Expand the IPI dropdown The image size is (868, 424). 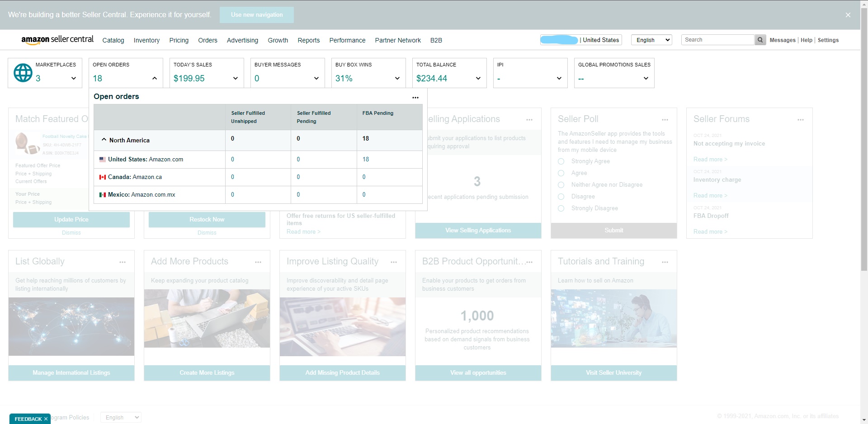(559, 78)
